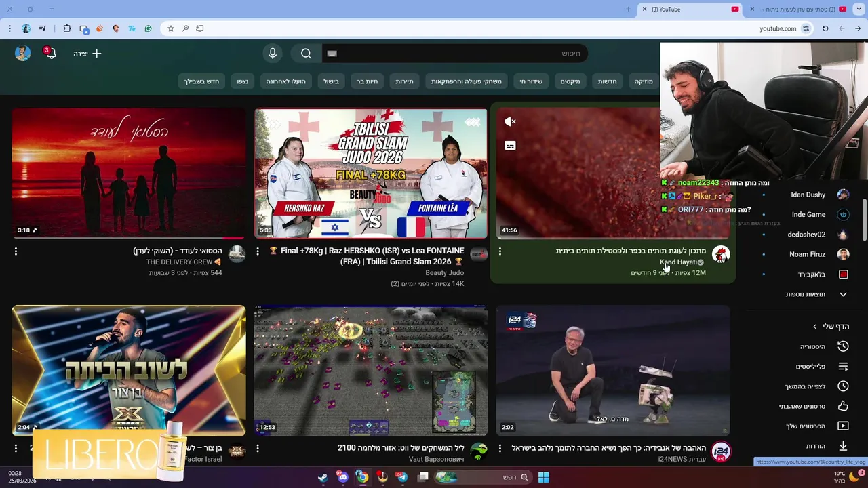Image resolution: width=868 pixels, height=488 pixels.
Task: Open more options for i24NEWS video
Action: [500, 449]
